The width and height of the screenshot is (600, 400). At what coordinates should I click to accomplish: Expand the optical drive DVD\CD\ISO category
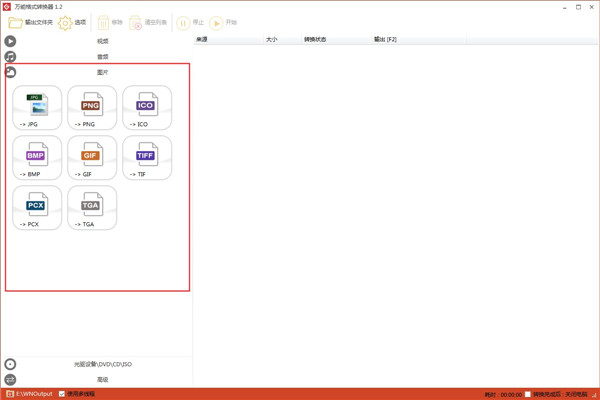[98, 364]
